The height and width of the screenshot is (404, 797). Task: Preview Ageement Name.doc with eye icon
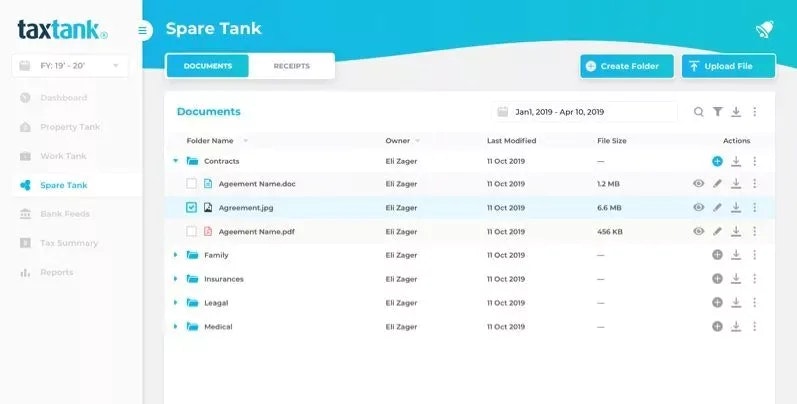click(698, 183)
